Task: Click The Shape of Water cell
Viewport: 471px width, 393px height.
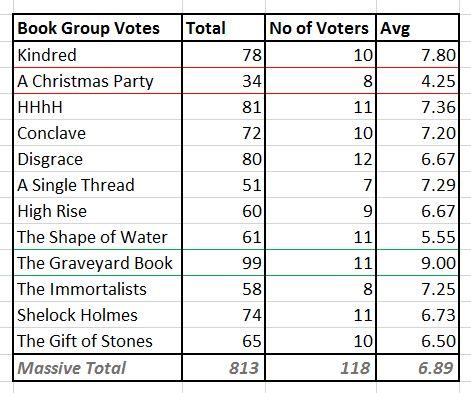Action: coord(98,237)
